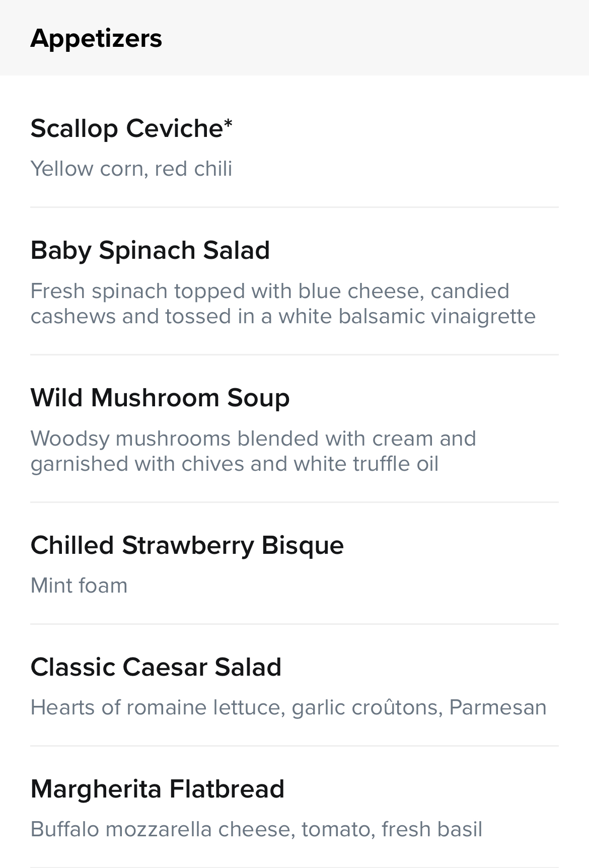
Task: Open the Classic Caesar Salad entry
Action: [294, 685]
